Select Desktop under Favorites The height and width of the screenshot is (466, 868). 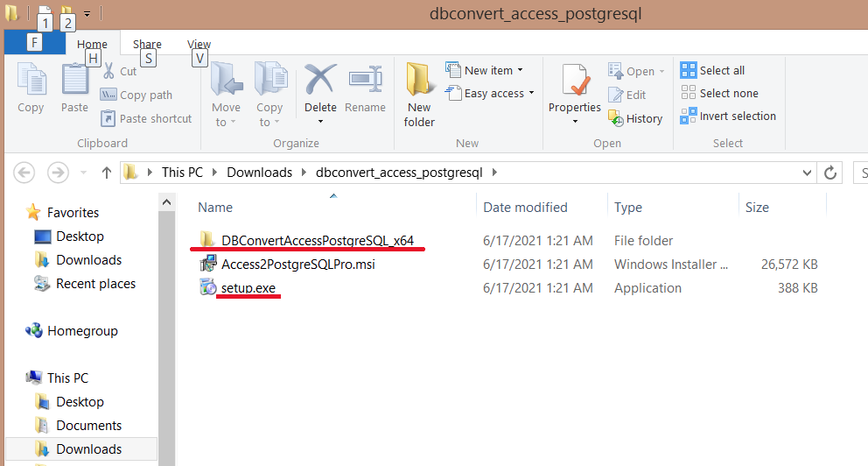(80, 236)
